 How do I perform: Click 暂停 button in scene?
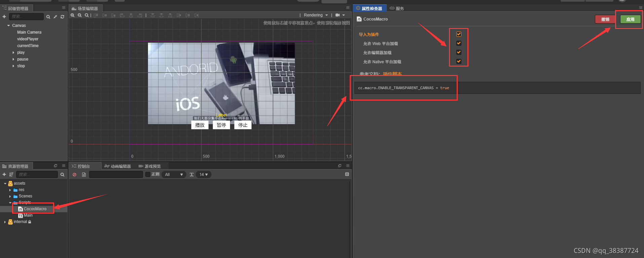click(x=221, y=125)
